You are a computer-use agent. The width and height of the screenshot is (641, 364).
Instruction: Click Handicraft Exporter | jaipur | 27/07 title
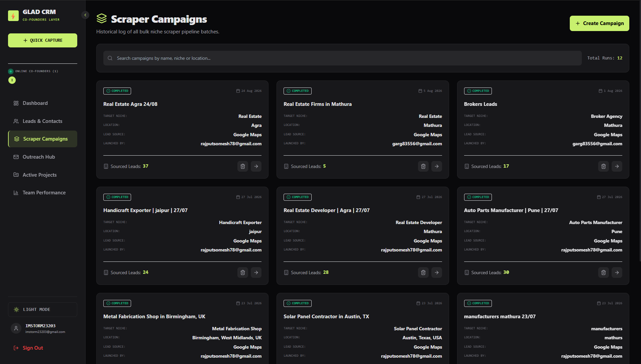coord(145,210)
